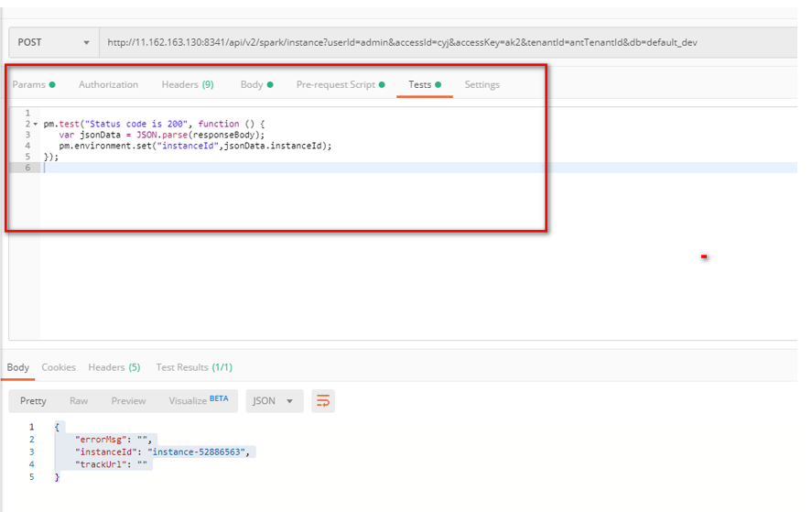This screenshot has height=512, width=812.
Task: Select the Pretty response view
Action: tap(33, 401)
